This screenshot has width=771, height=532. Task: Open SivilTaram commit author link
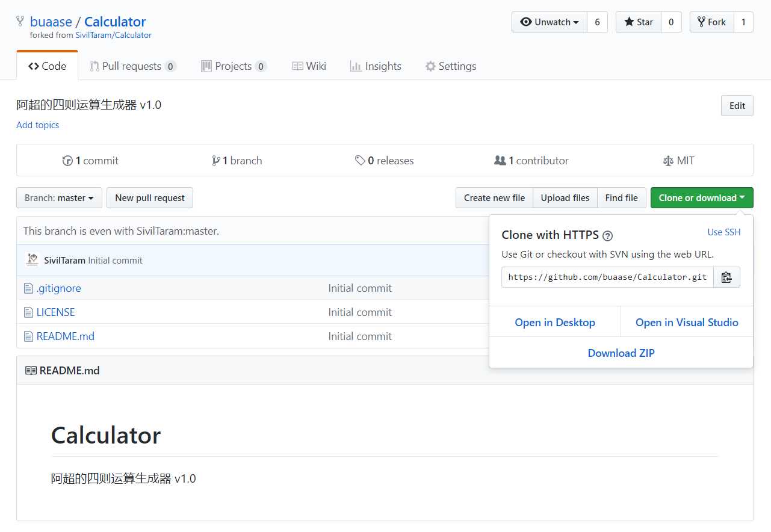coord(65,261)
